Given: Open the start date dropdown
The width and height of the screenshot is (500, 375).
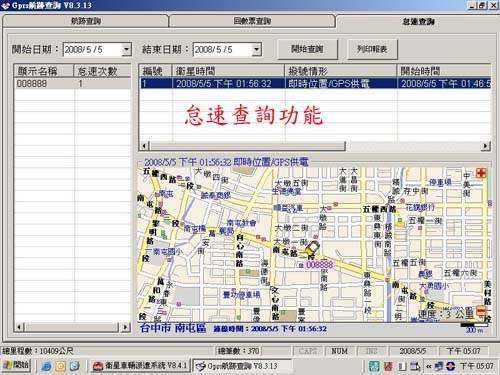Looking at the screenshot, I should tap(126, 50).
